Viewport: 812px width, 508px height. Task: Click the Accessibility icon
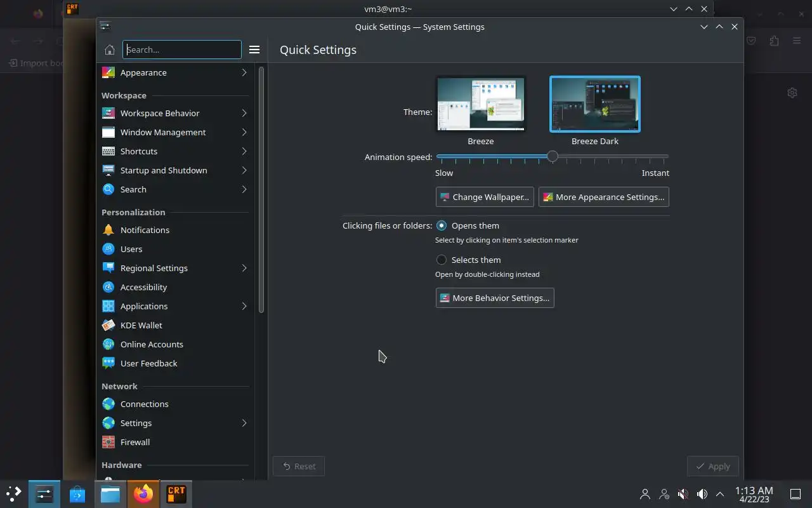pyautogui.click(x=108, y=287)
